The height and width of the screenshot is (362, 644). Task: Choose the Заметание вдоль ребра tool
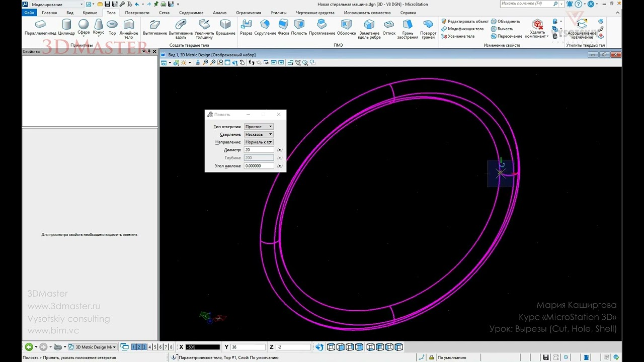pyautogui.click(x=369, y=29)
